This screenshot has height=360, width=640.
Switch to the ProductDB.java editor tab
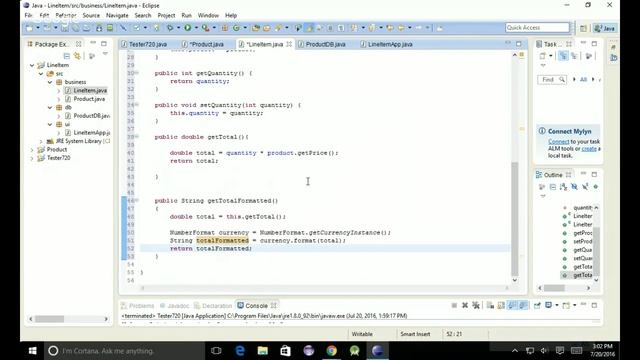325,44
